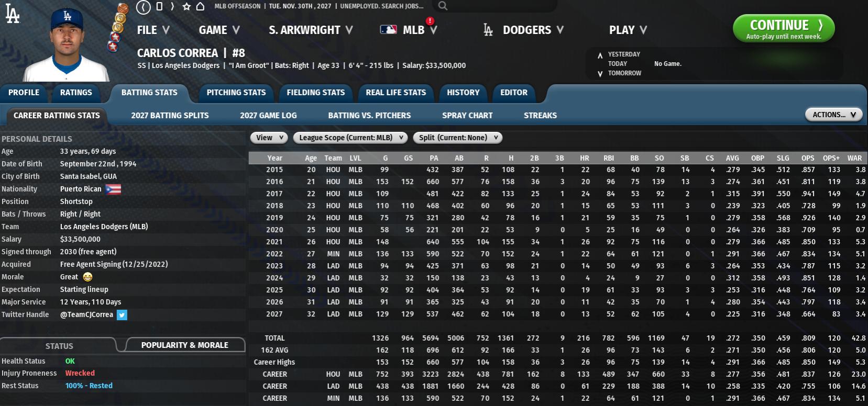The width and height of the screenshot is (868, 406).
Task: Click the forward navigation arrow icon
Action: pos(172,6)
